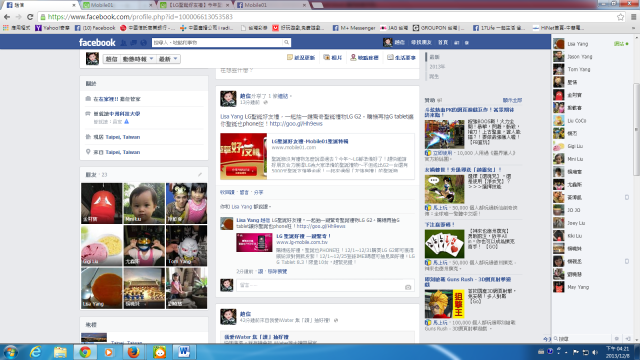Open Microsoft Word from taskbar

click(183, 352)
